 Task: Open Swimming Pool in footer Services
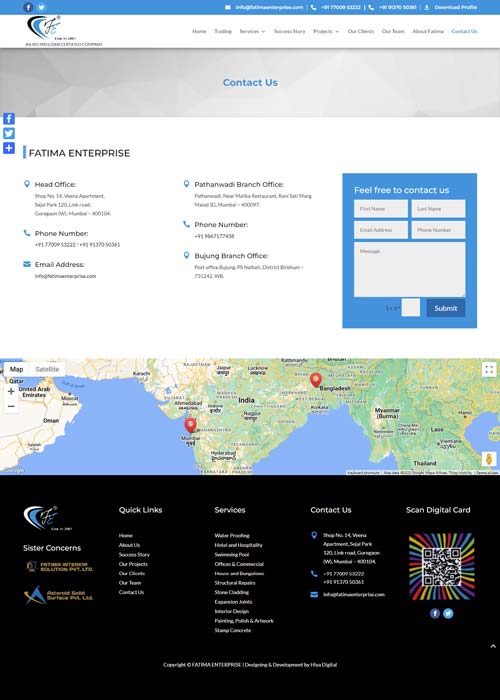tap(232, 554)
